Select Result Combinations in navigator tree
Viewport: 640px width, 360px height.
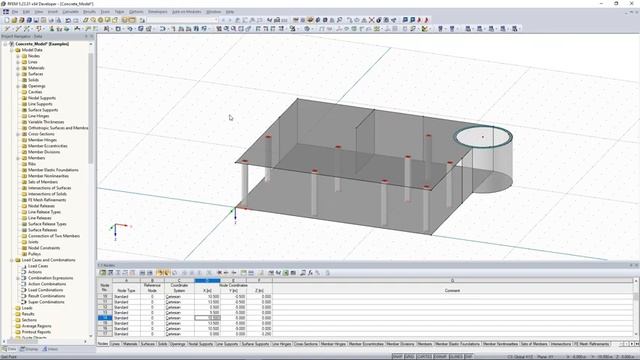pos(47,296)
